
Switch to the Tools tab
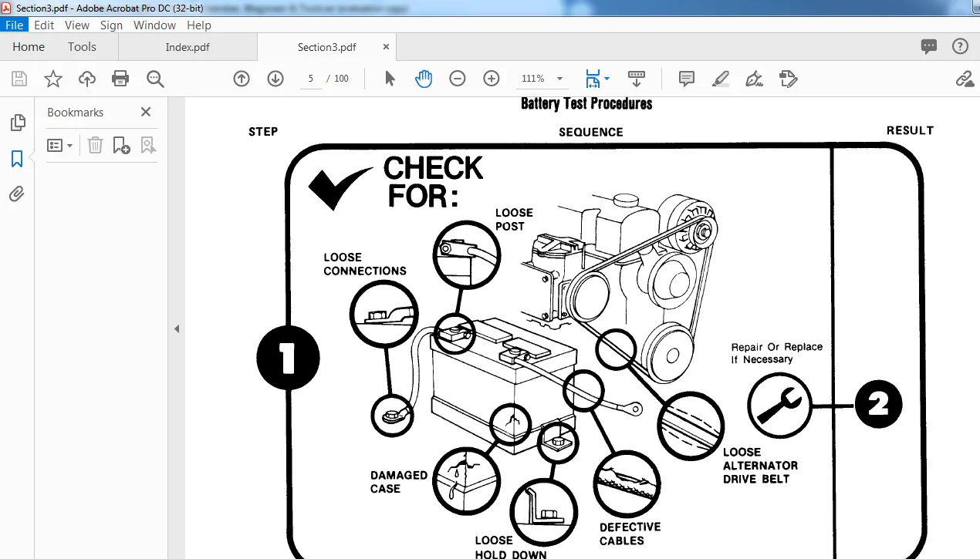point(82,47)
